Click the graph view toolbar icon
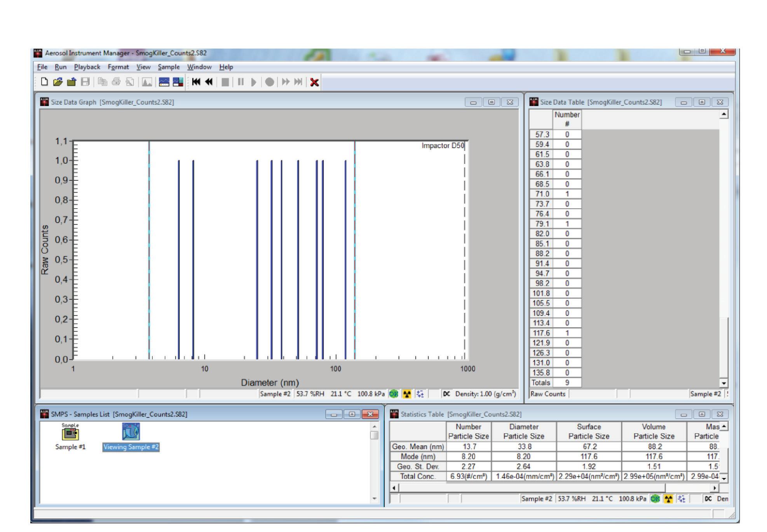 click(164, 82)
